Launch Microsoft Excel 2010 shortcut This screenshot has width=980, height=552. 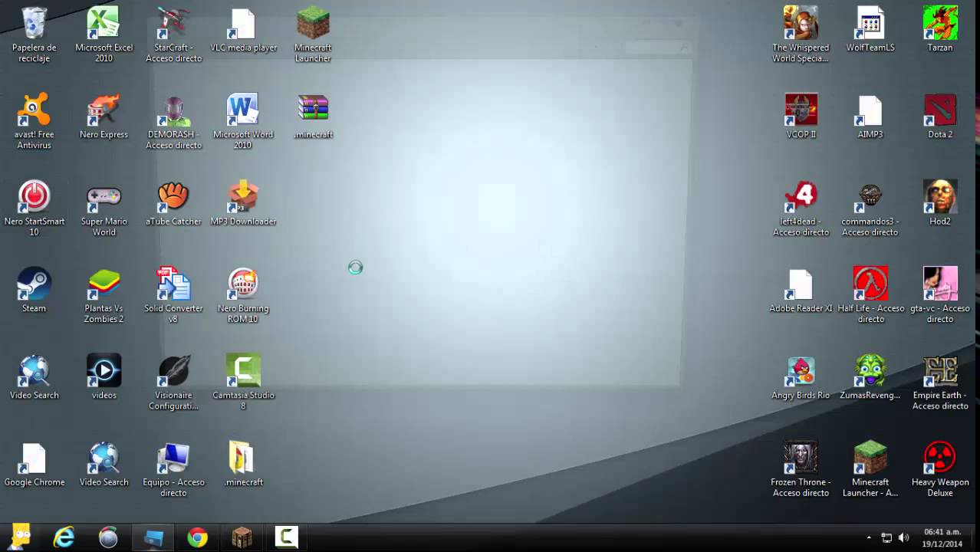[x=104, y=23]
